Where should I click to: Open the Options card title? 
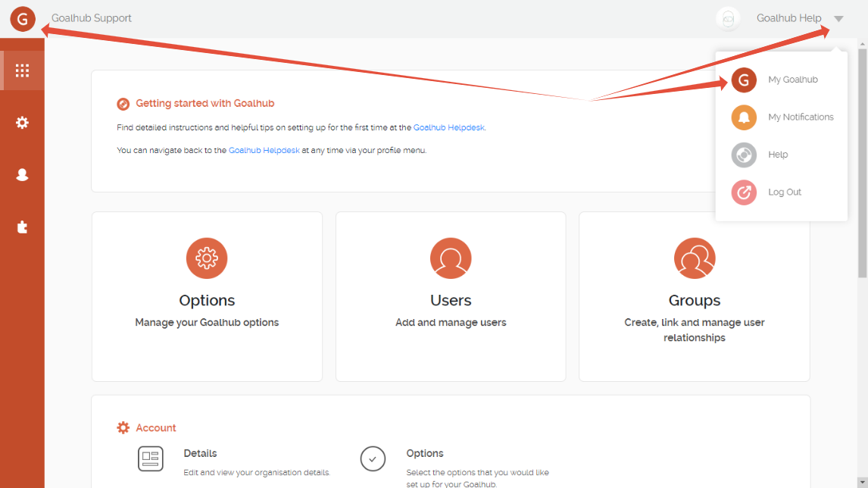tap(207, 300)
